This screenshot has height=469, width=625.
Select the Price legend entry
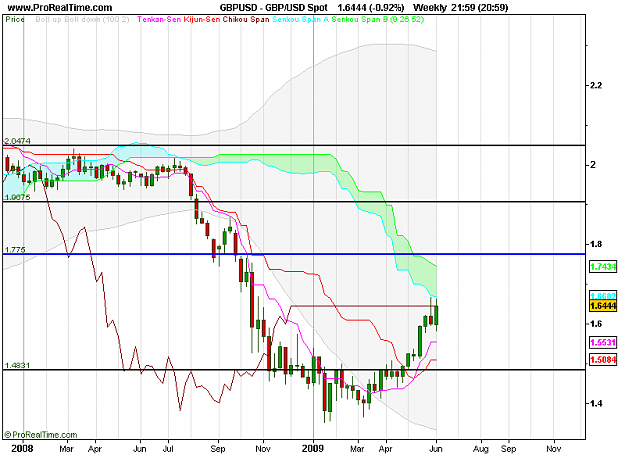(x=15, y=20)
